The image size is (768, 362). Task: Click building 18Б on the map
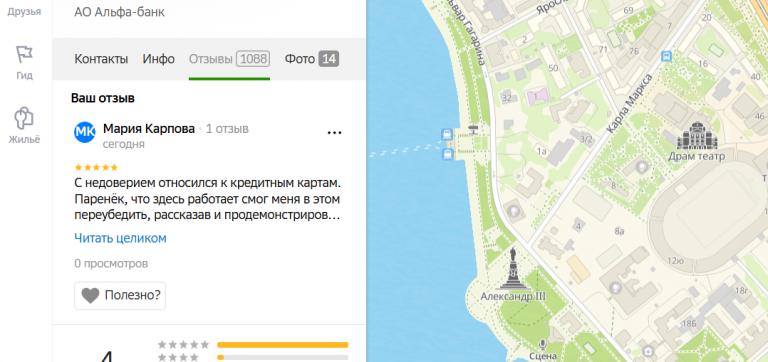tap(689, 323)
